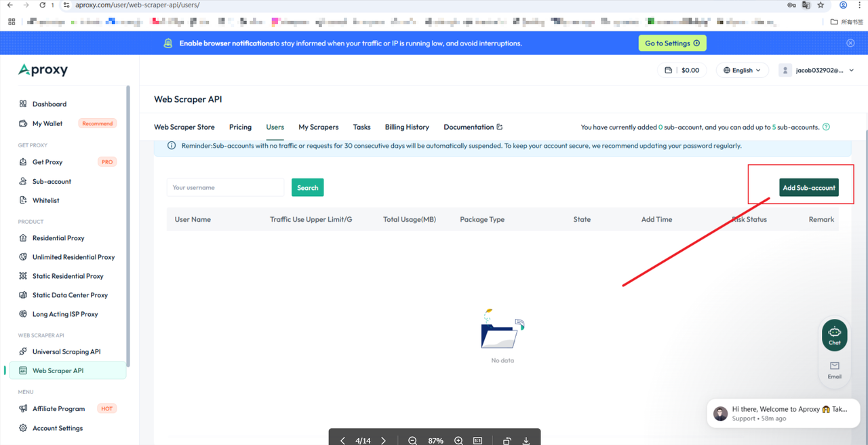Screen dimensions: 868x445
Task: Click the rotate icon in viewer toolbar
Action: pyautogui.click(x=507, y=440)
